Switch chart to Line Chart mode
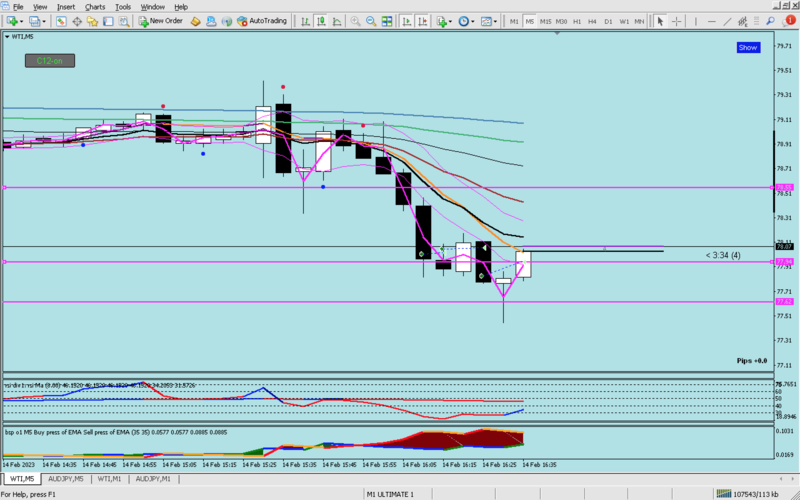The height and width of the screenshot is (500, 800). [x=337, y=21]
